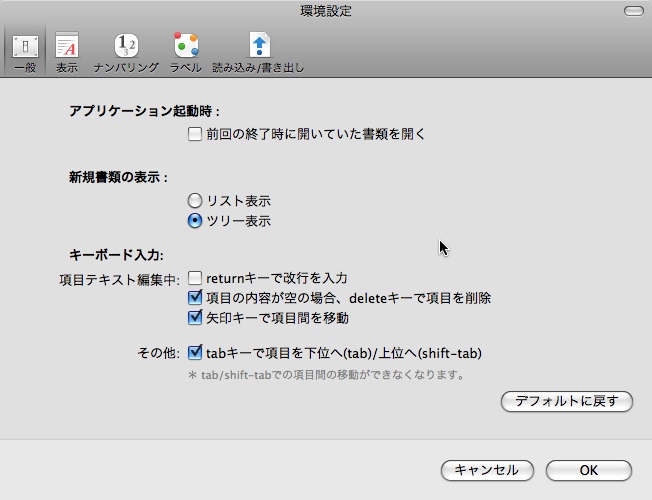The image size is (652, 500).
Task: Confirm settings with the OK button
Action: pos(588,470)
